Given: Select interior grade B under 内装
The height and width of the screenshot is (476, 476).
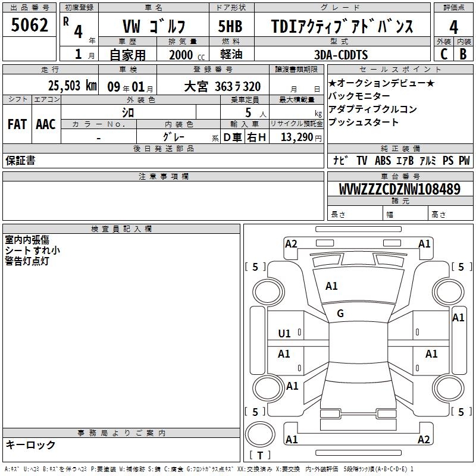Looking at the screenshot, I should (464, 54).
